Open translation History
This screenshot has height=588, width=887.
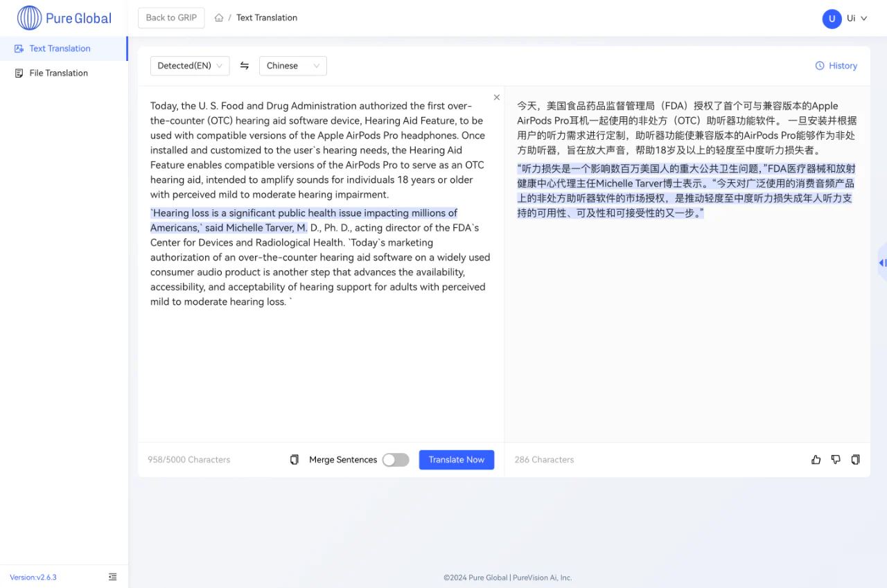click(836, 66)
